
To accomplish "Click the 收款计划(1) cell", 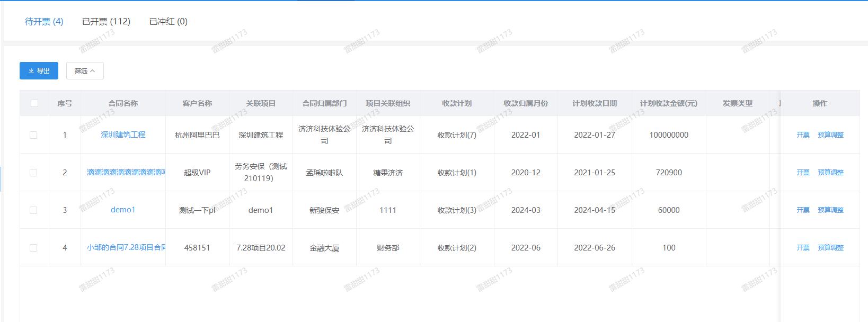I will pyautogui.click(x=457, y=173).
